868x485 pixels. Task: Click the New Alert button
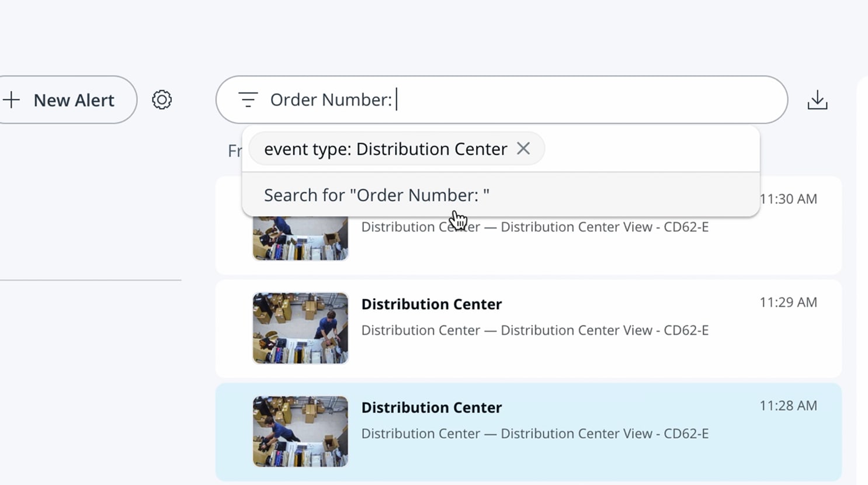pos(68,100)
